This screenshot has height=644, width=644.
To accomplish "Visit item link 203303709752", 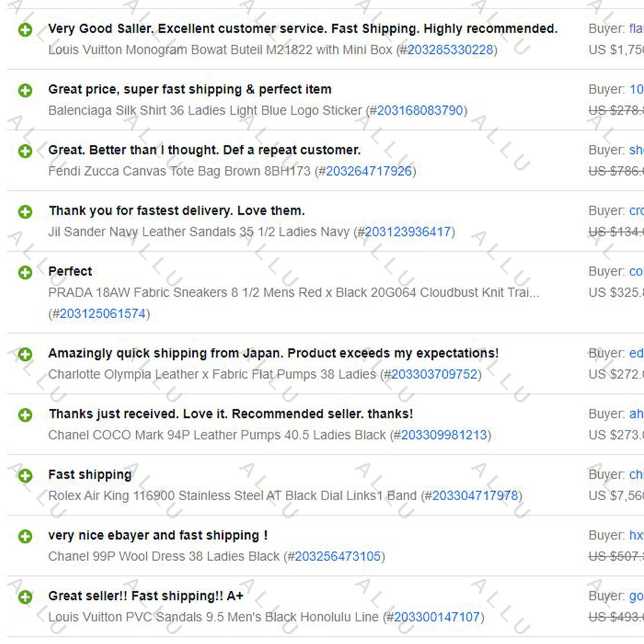I will click(x=434, y=374).
